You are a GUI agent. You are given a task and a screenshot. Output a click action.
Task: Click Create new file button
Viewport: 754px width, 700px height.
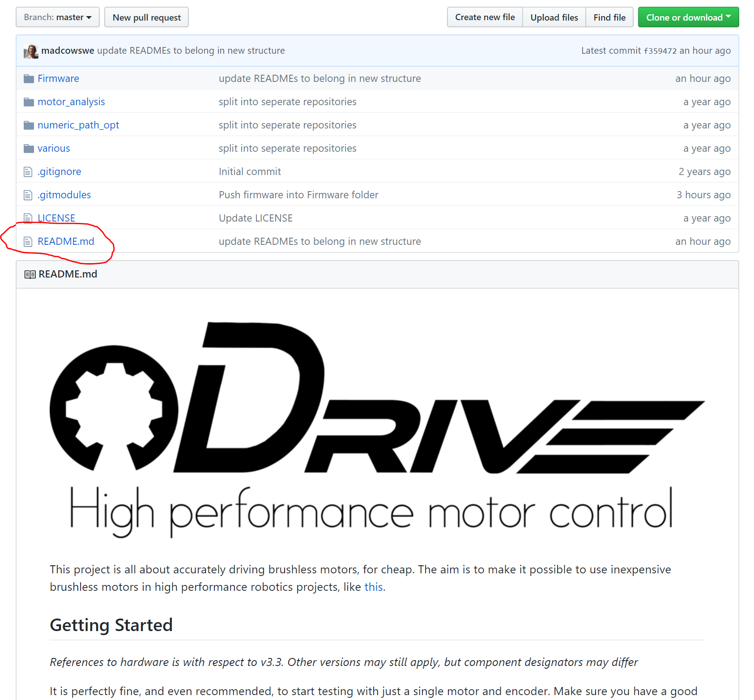point(485,17)
